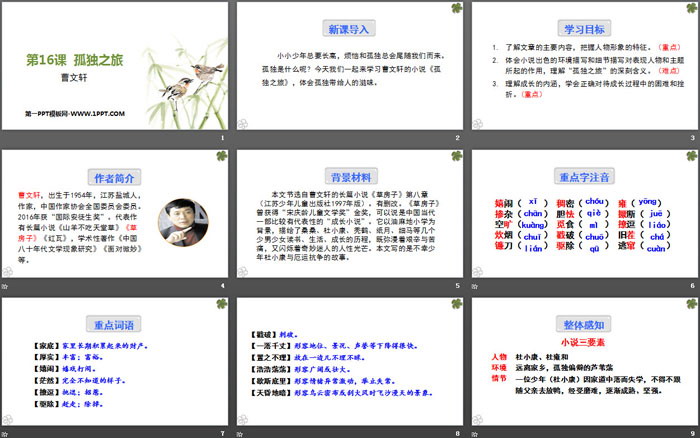Click the 作者简介 heading box on slide 4

[x=114, y=178]
